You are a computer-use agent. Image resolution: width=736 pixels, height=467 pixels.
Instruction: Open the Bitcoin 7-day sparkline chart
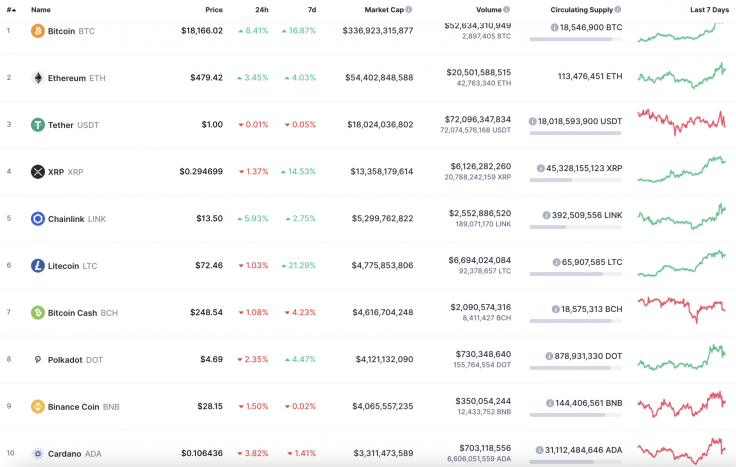681,33
